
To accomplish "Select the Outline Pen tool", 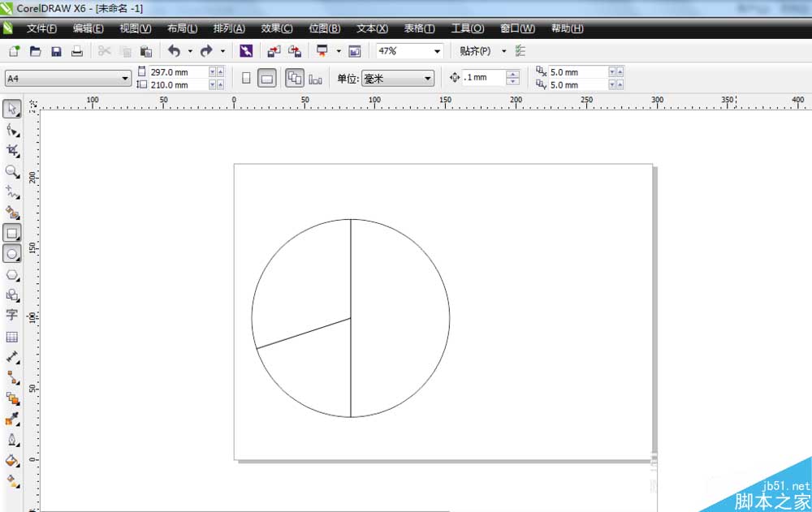I will tap(12, 440).
